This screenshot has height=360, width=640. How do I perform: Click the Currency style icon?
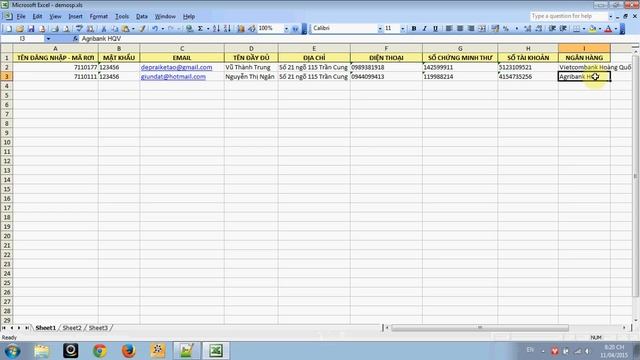click(x=495, y=29)
